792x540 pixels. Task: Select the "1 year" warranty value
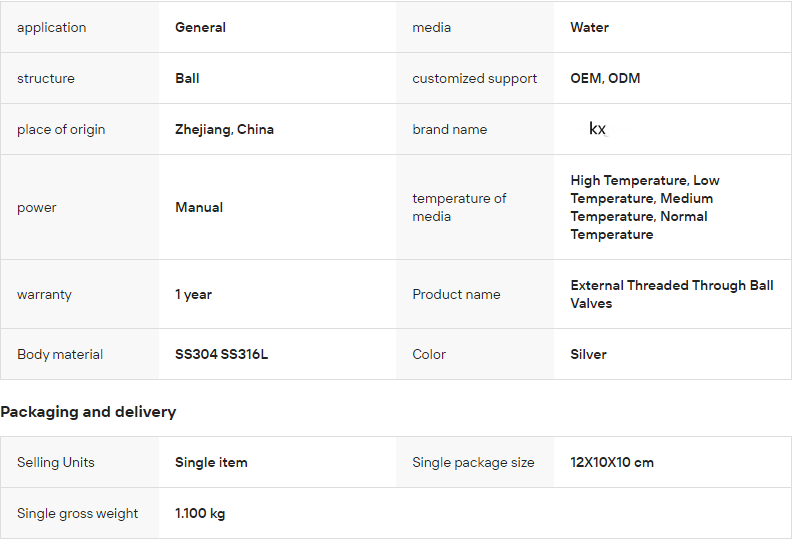(x=193, y=294)
